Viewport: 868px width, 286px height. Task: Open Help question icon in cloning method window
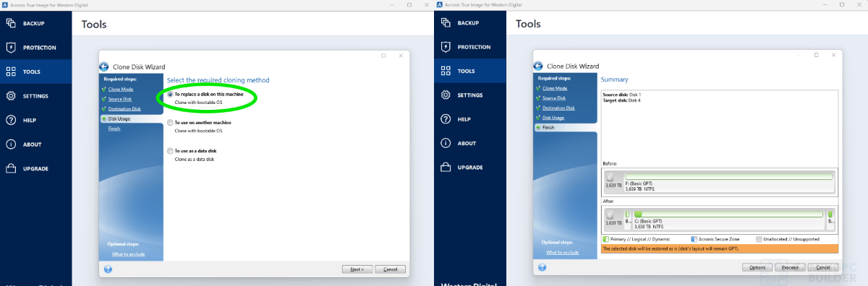point(11,120)
